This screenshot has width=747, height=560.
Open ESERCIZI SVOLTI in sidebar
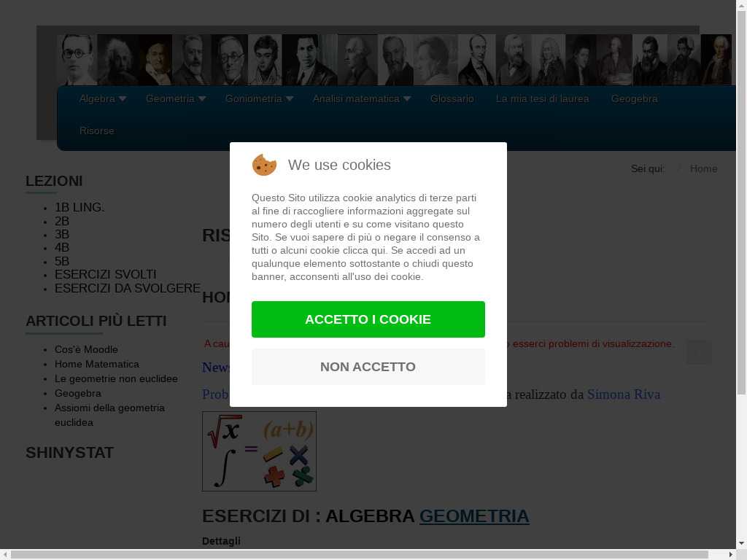(x=105, y=274)
